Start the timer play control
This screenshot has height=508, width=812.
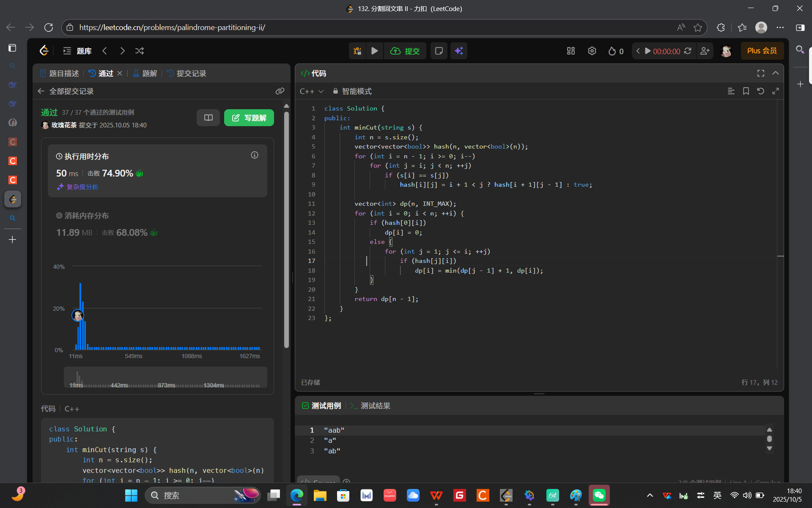click(x=647, y=51)
